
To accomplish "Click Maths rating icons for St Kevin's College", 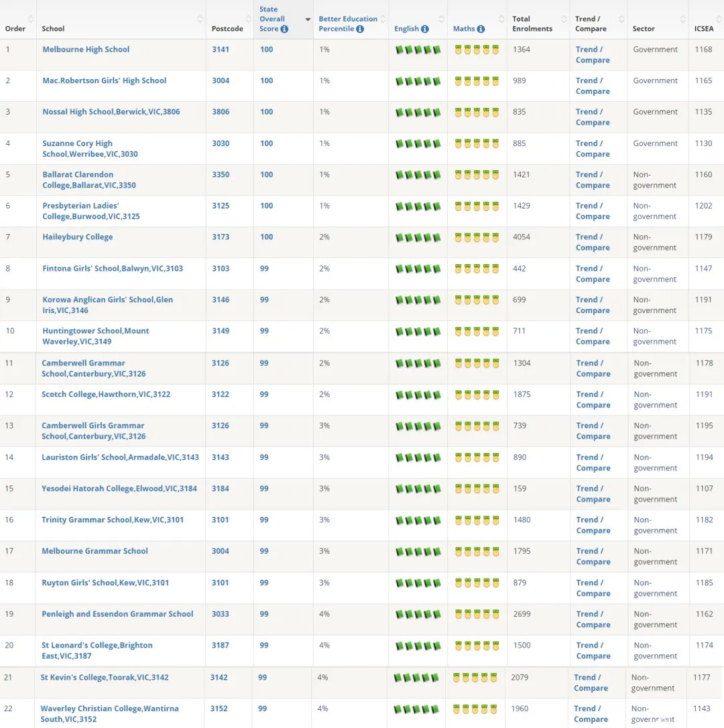I will (x=475, y=678).
